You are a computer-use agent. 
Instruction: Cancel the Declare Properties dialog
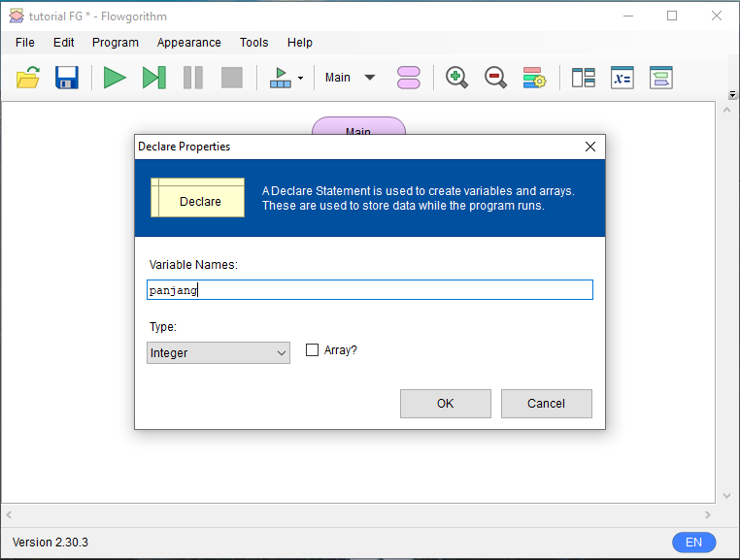(x=546, y=404)
